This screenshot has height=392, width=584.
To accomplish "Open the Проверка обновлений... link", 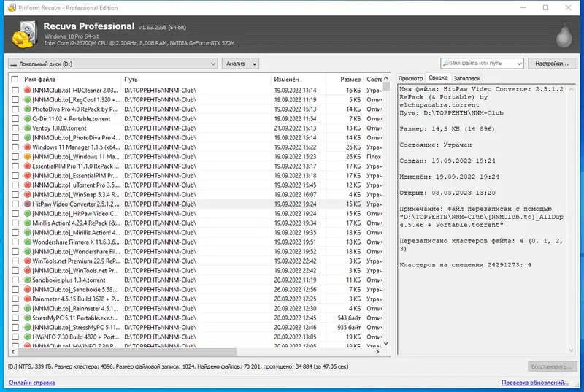I will point(535,383).
